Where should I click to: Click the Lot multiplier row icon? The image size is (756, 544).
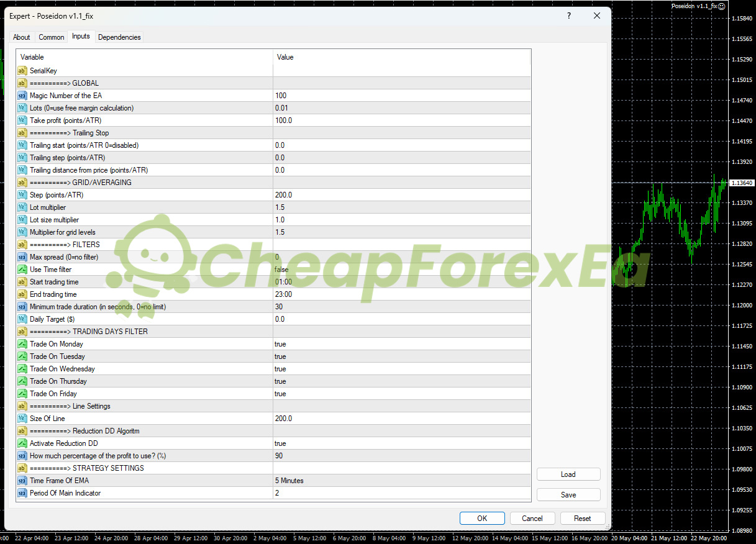[22, 207]
